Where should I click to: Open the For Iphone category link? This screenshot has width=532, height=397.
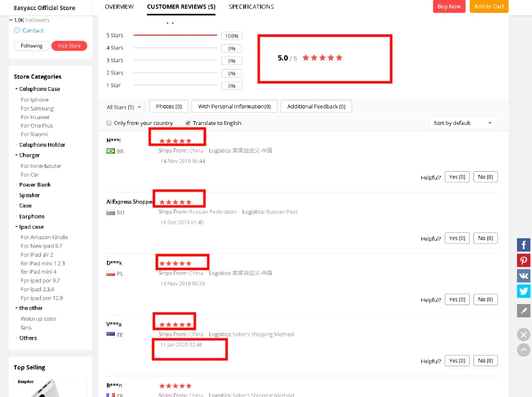[x=35, y=100]
